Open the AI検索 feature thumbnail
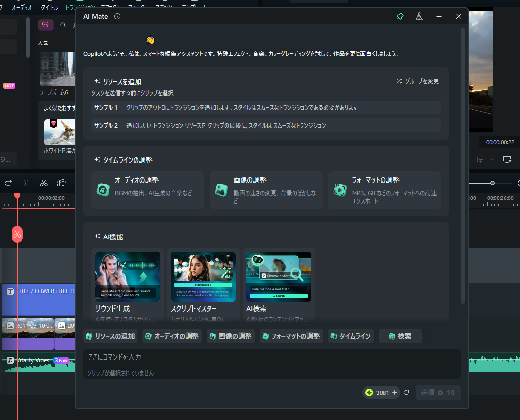The image size is (520, 420). [x=279, y=276]
